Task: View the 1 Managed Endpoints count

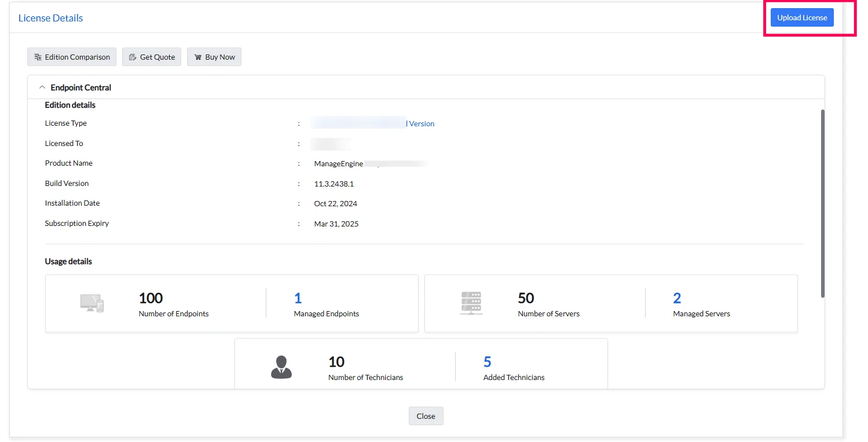Action: tap(298, 298)
